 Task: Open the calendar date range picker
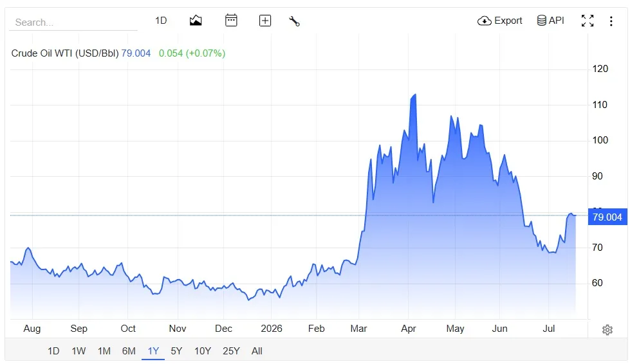231,21
